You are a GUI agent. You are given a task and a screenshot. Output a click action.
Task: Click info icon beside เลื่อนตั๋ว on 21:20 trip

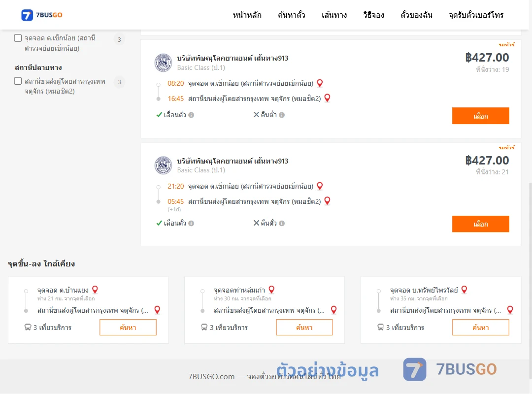tap(191, 223)
